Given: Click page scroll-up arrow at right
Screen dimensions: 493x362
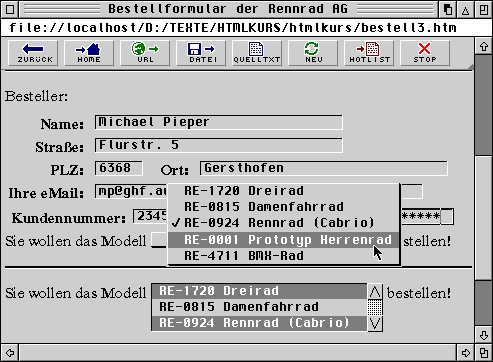Looking at the screenshot, I should [484, 47].
